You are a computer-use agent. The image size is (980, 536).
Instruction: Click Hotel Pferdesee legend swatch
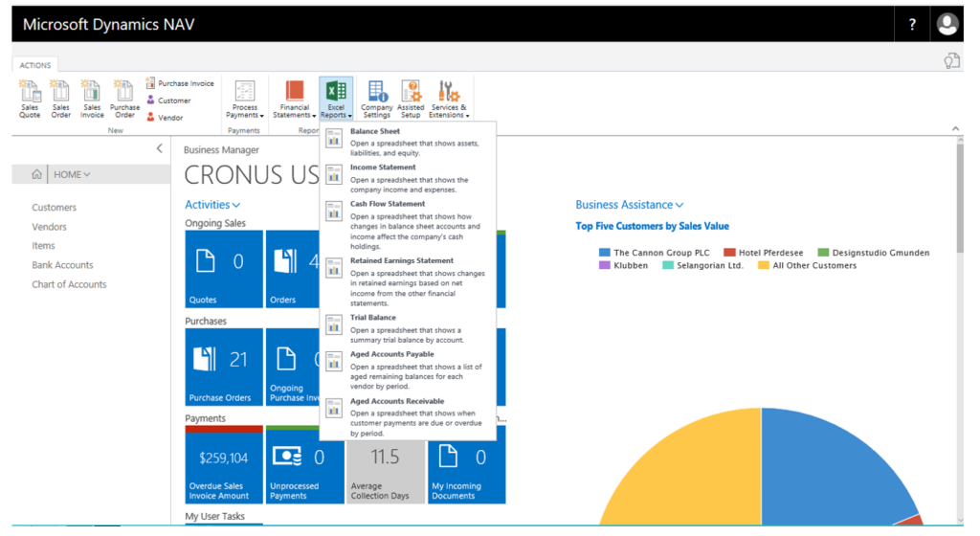coord(729,253)
